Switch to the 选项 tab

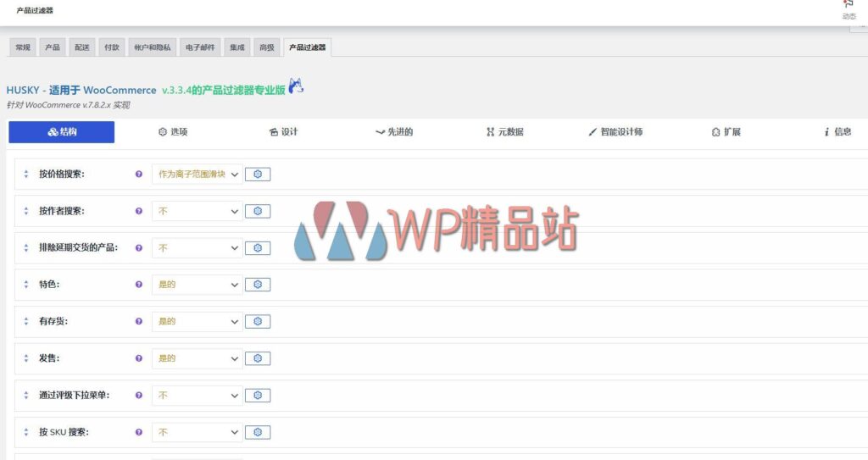173,132
